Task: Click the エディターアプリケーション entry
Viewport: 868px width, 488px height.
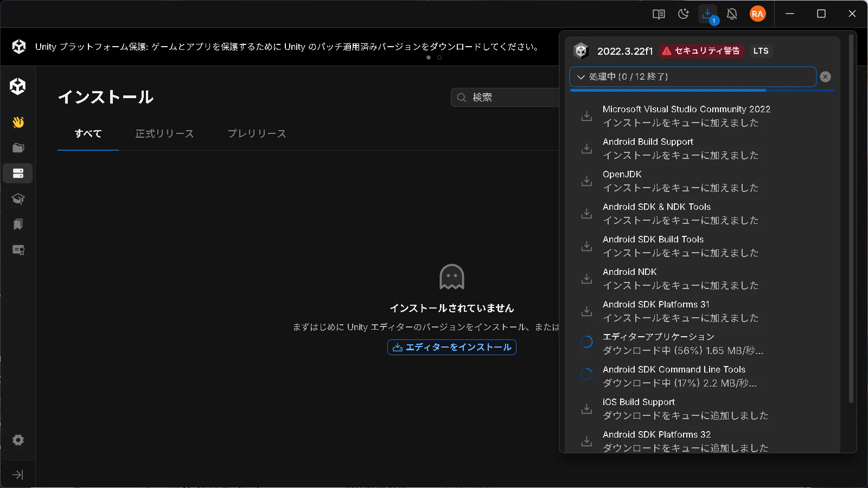Action: tap(703, 344)
